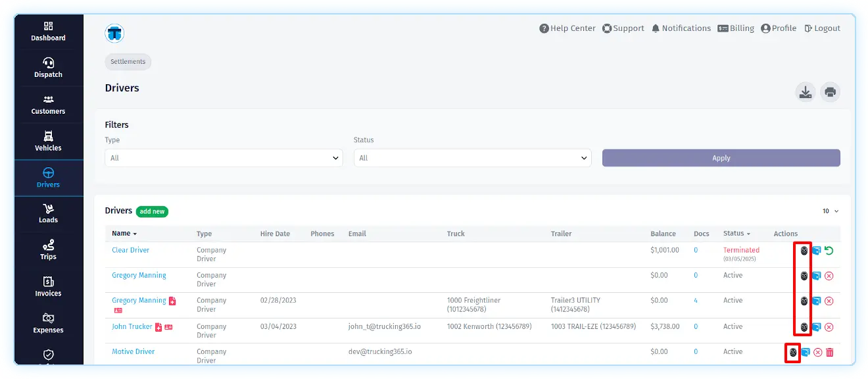Open the Status filter dropdown
The width and height of the screenshot is (868, 379).
pyautogui.click(x=472, y=158)
